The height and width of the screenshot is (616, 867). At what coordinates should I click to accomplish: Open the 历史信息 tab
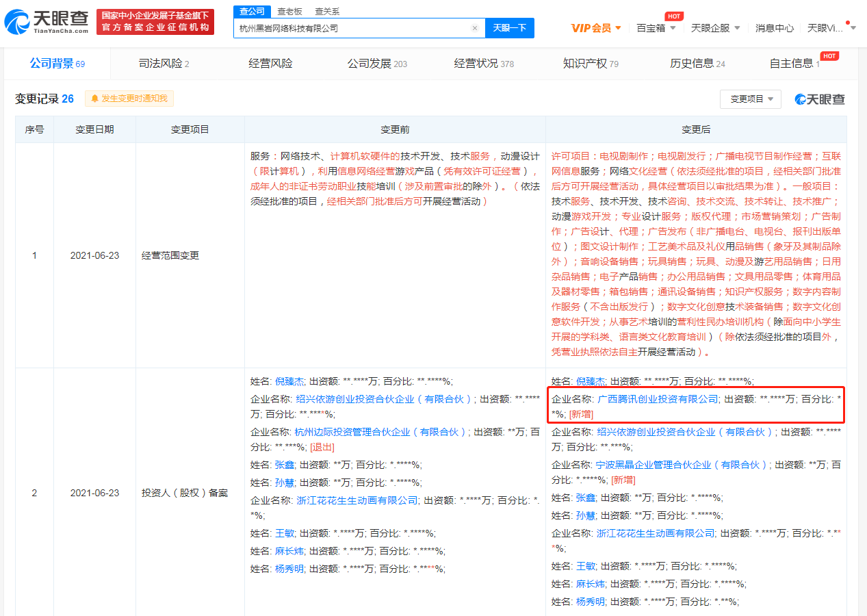697,64
